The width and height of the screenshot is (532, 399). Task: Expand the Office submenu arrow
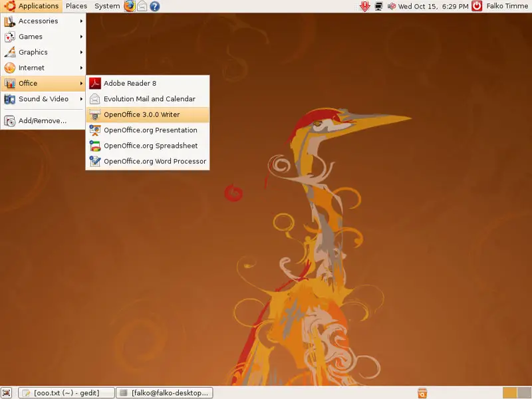click(81, 84)
